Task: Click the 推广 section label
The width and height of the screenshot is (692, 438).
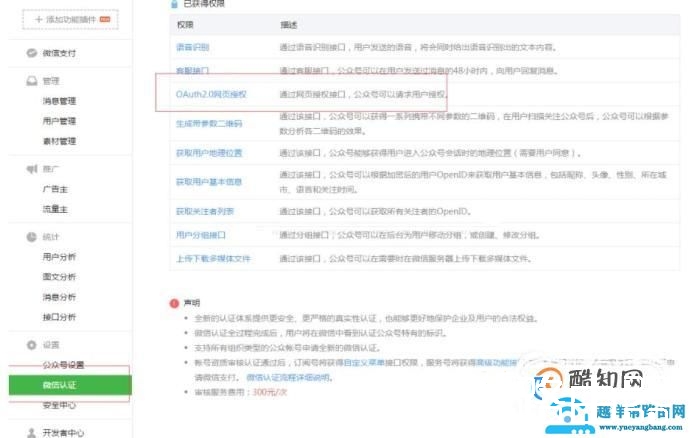Action: (51, 169)
